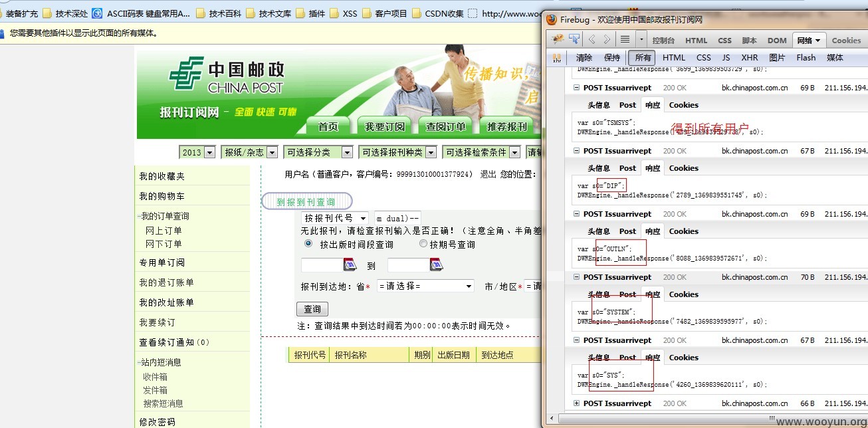
Task: Open the 插件 bookmark folder
Action: [x=310, y=13]
